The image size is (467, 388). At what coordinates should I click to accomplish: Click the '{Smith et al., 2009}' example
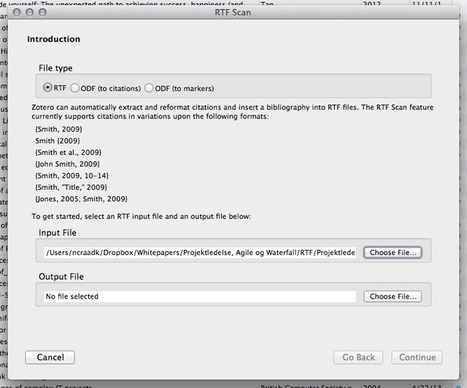pyautogui.click(x=68, y=152)
